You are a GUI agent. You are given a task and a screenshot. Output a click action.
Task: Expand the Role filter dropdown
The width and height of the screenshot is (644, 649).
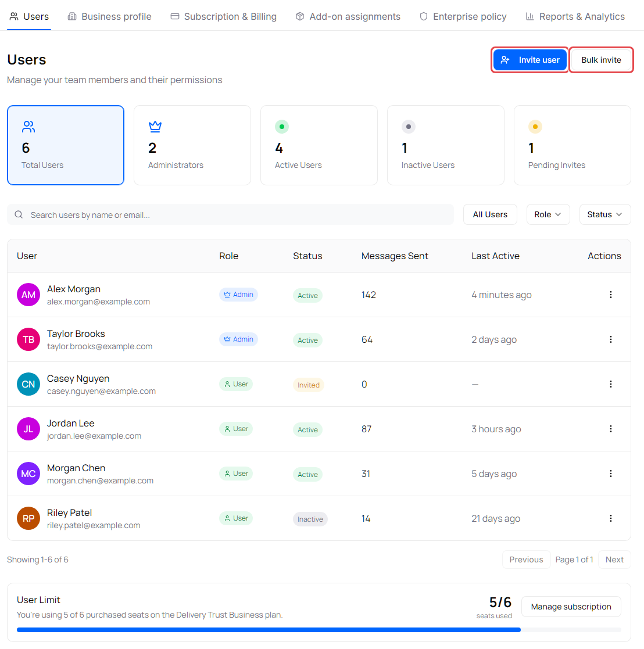548,214
